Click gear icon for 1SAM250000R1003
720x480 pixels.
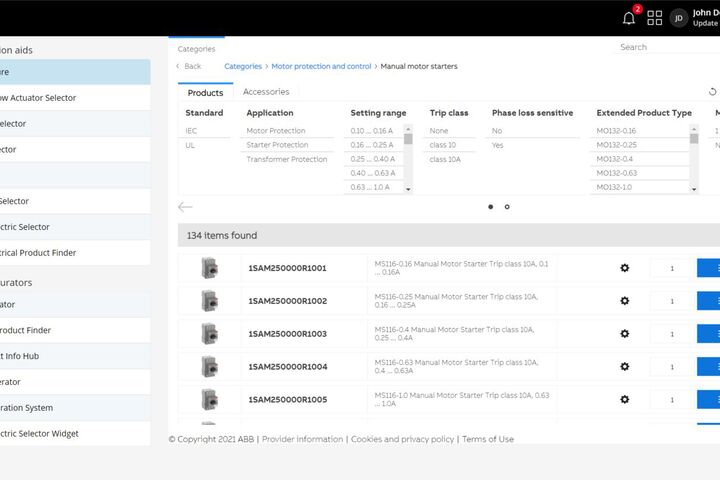click(x=625, y=334)
